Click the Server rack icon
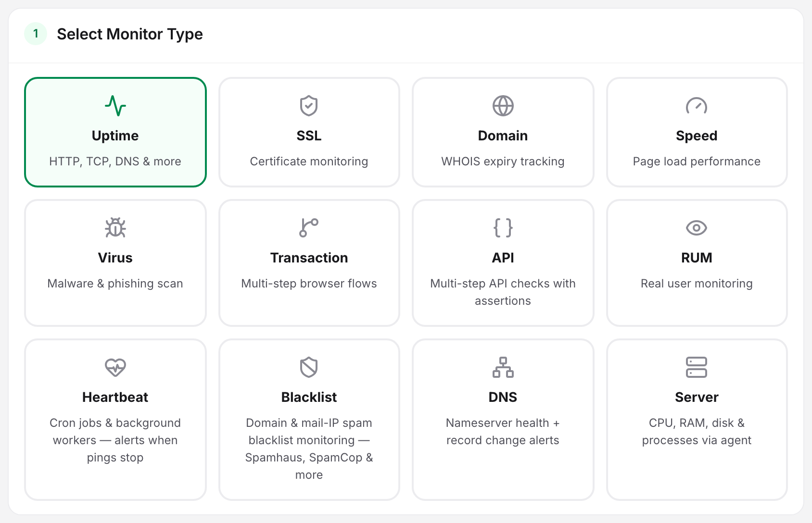Viewport: 812px width, 523px height. (697, 367)
